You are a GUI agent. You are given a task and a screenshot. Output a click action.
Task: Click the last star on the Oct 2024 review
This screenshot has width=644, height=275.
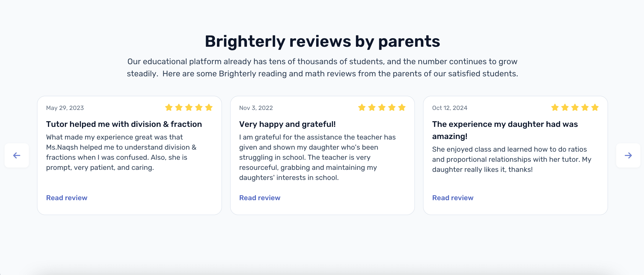click(595, 107)
